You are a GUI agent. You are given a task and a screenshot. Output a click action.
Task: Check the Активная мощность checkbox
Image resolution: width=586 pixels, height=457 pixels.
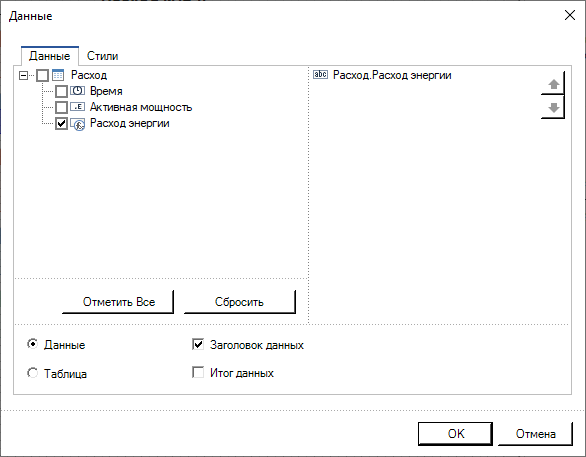click(x=61, y=107)
